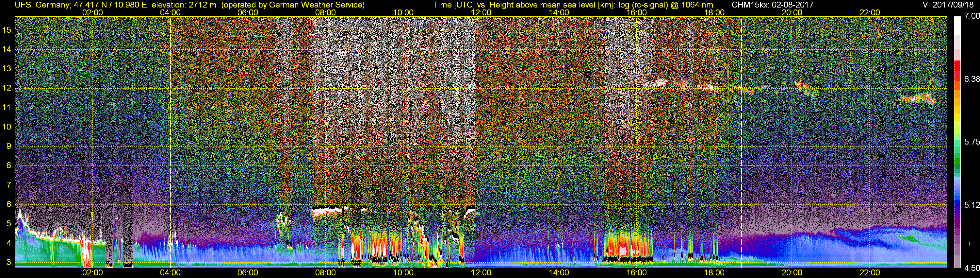Image resolution: width=980 pixels, height=278 pixels.
Task: Click the '02:00' label on bottom axis
Action: (x=92, y=273)
